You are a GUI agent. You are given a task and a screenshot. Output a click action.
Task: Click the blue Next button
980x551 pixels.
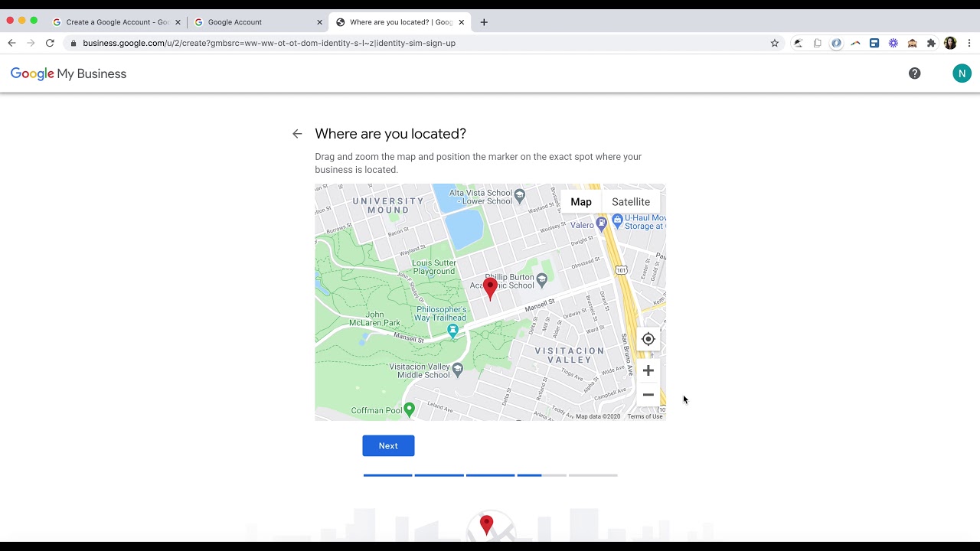coord(388,445)
